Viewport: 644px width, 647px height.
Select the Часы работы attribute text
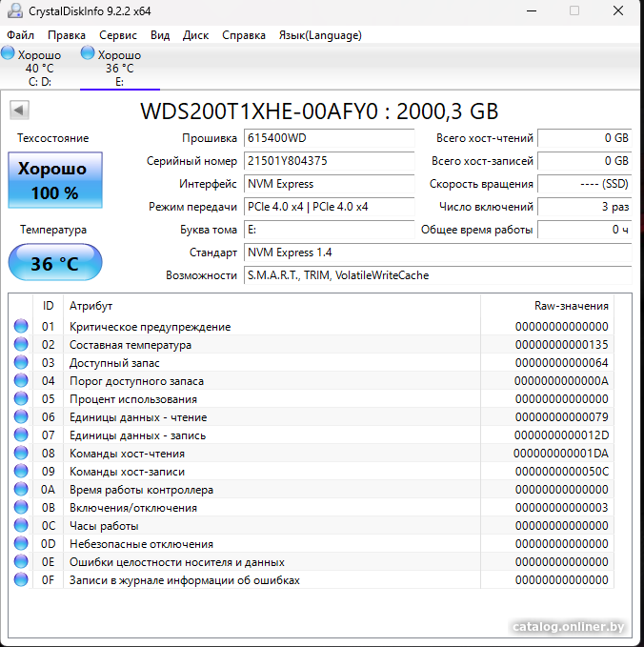104,526
